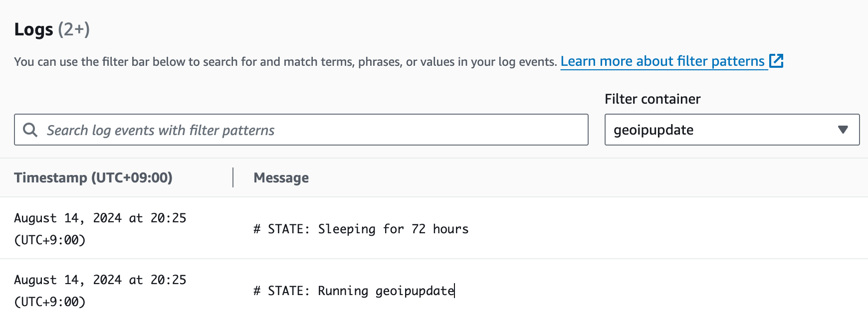This screenshot has width=868, height=320.
Task: Open the external link icon beside filter patterns
Action: pos(776,61)
